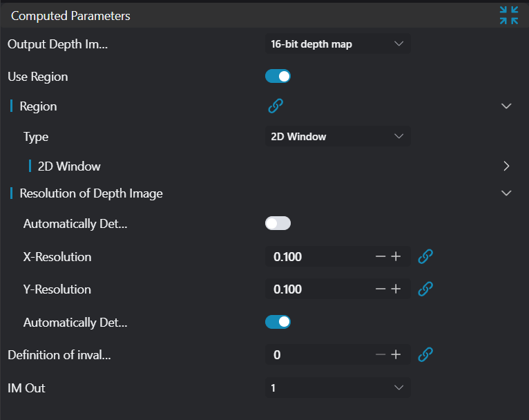Open the IM Out dropdown
This screenshot has height=420, width=529.
point(337,388)
